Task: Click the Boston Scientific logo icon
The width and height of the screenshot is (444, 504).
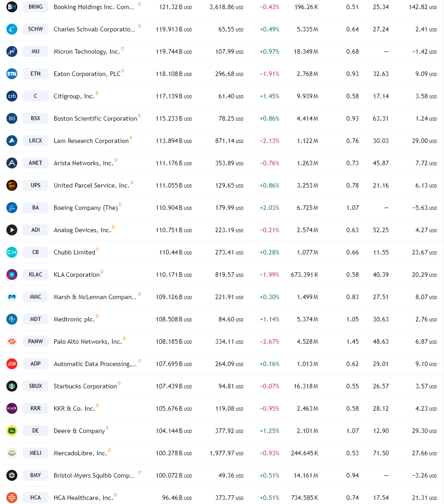Action: coord(12,118)
